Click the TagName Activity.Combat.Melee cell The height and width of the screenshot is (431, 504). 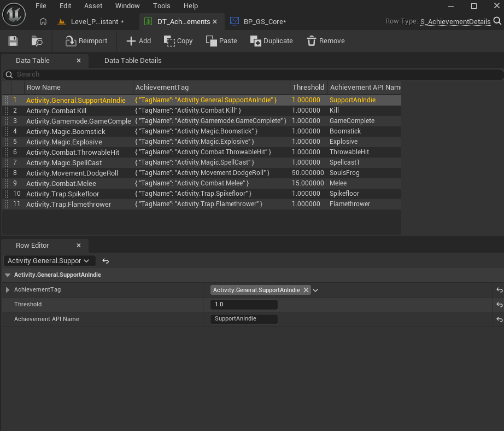[x=192, y=183]
